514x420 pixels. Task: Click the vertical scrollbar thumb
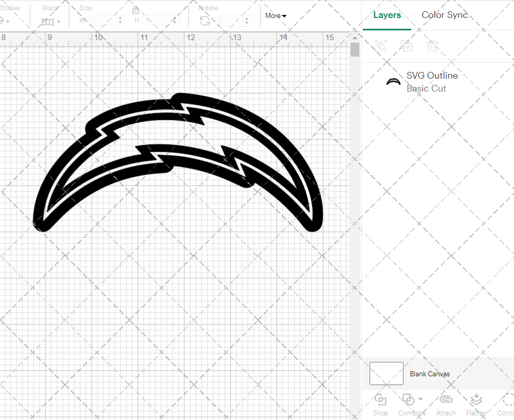[355, 49]
